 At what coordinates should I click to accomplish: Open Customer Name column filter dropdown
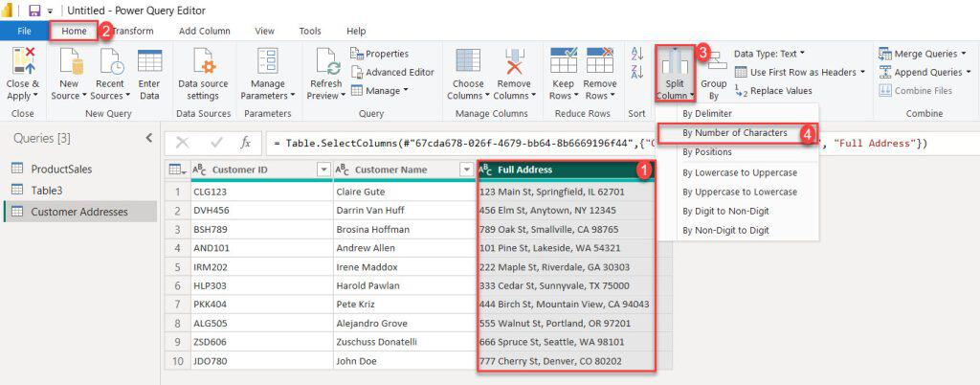coord(466,170)
